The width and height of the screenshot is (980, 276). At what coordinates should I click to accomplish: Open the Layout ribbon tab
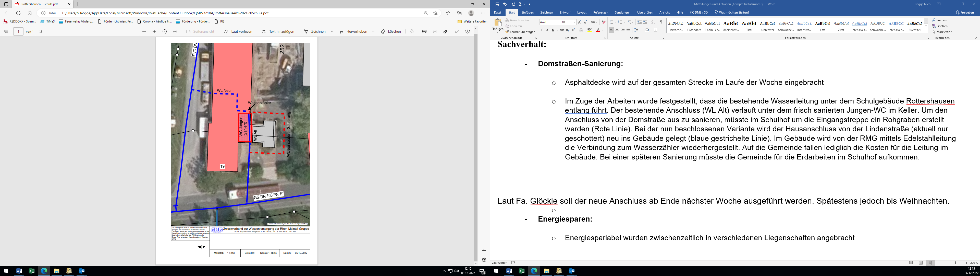(582, 13)
